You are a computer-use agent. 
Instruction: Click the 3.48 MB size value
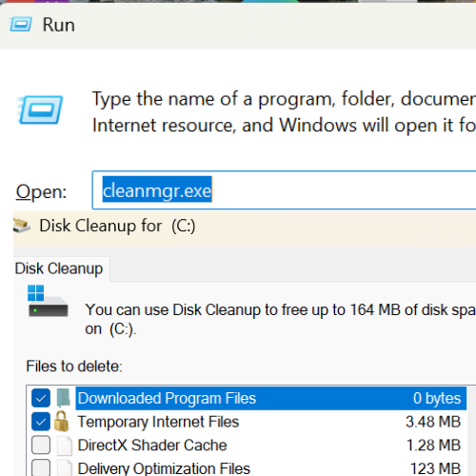(433, 422)
